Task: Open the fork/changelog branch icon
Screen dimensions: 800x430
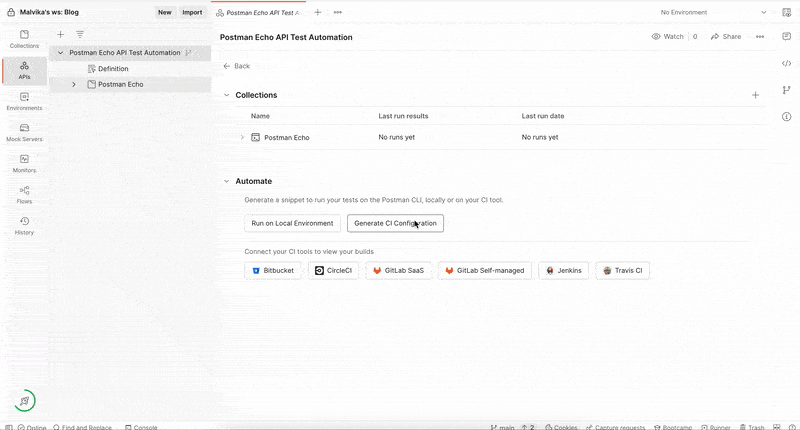Action: point(786,90)
